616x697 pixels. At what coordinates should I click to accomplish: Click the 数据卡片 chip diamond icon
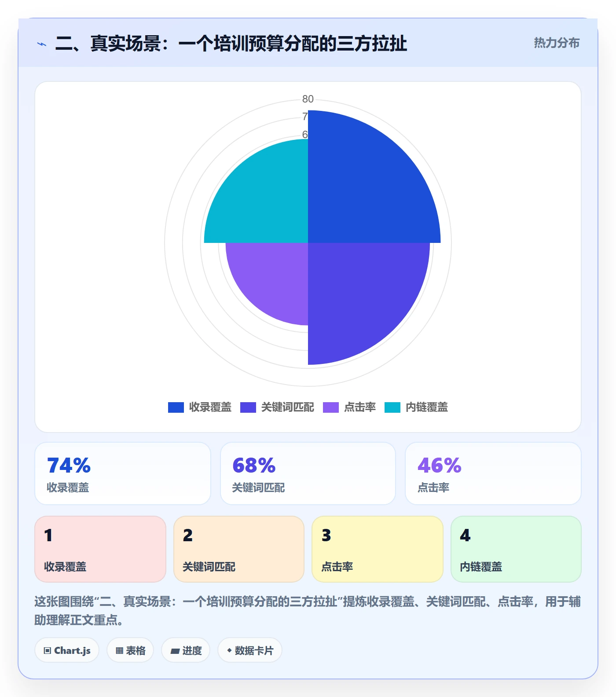229,650
